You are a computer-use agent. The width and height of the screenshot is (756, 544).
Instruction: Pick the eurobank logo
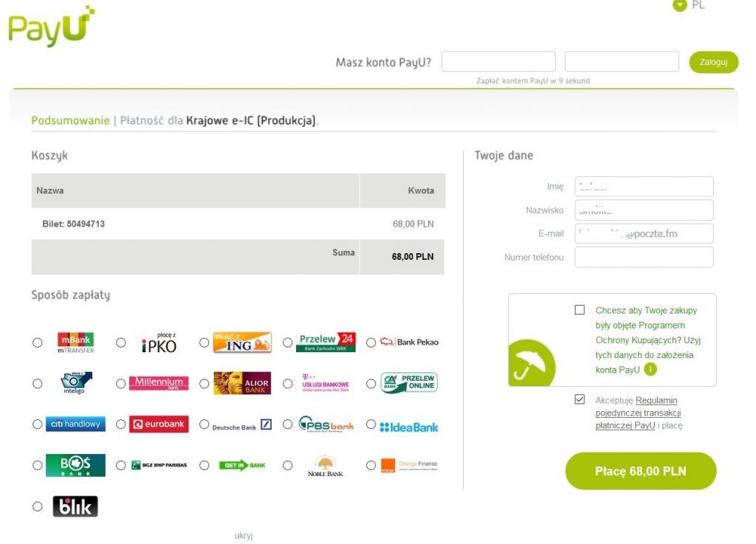(x=159, y=424)
